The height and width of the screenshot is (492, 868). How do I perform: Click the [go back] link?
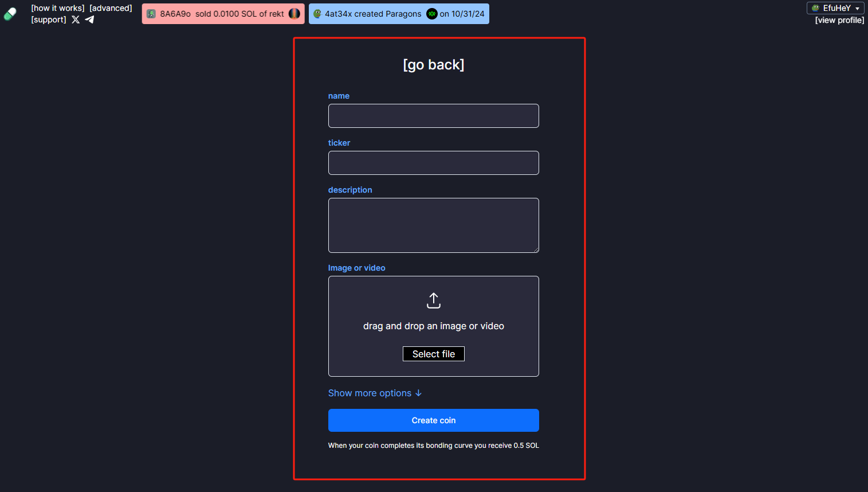434,65
